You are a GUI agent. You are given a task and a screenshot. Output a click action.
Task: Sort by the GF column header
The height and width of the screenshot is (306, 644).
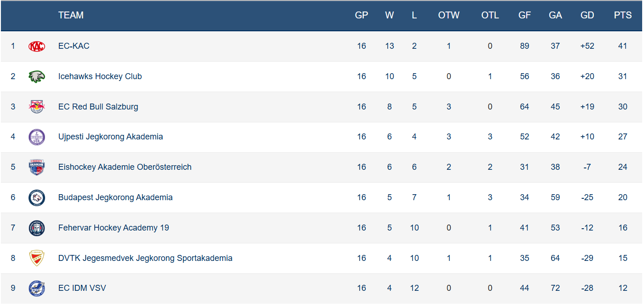click(x=524, y=15)
